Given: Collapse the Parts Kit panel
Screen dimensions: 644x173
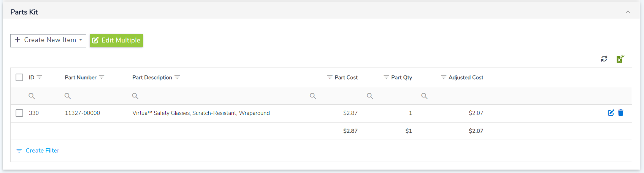Looking at the screenshot, I should 628,12.
